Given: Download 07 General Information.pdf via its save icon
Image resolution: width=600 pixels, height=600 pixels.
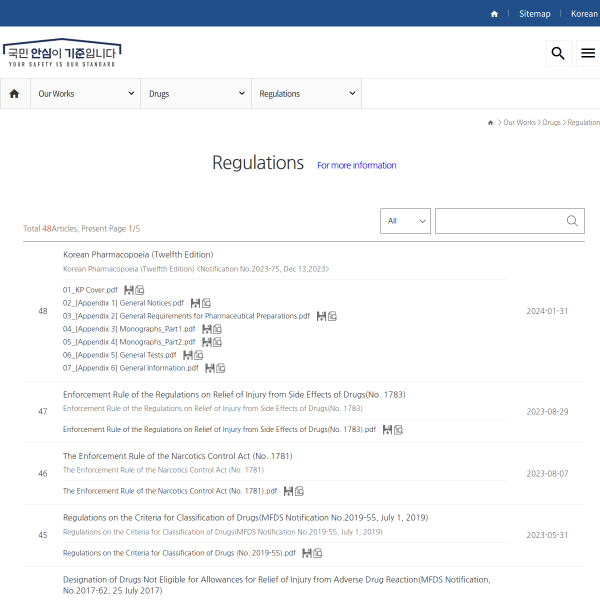Looking at the screenshot, I should (x=210, y=368).
